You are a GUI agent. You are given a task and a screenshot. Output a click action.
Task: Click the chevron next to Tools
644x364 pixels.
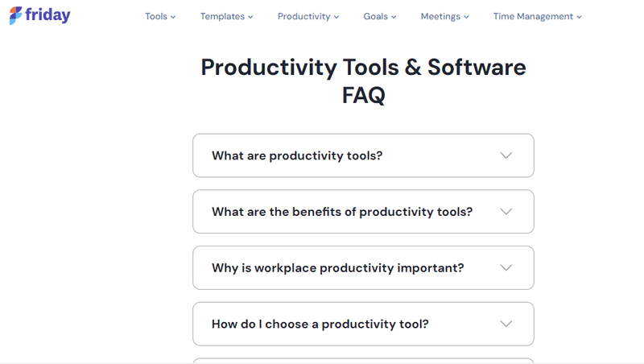173,17
